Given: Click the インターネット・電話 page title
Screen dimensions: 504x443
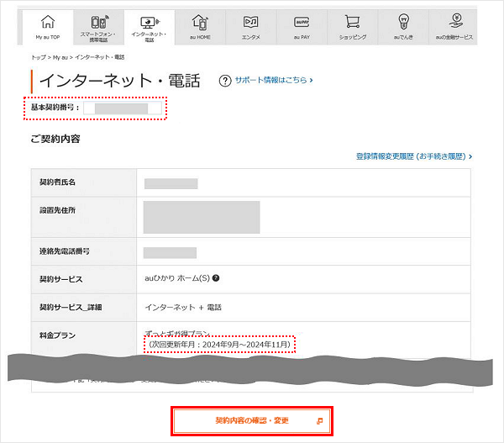Looking at the screenshot, I should click(x=120, y=81).
